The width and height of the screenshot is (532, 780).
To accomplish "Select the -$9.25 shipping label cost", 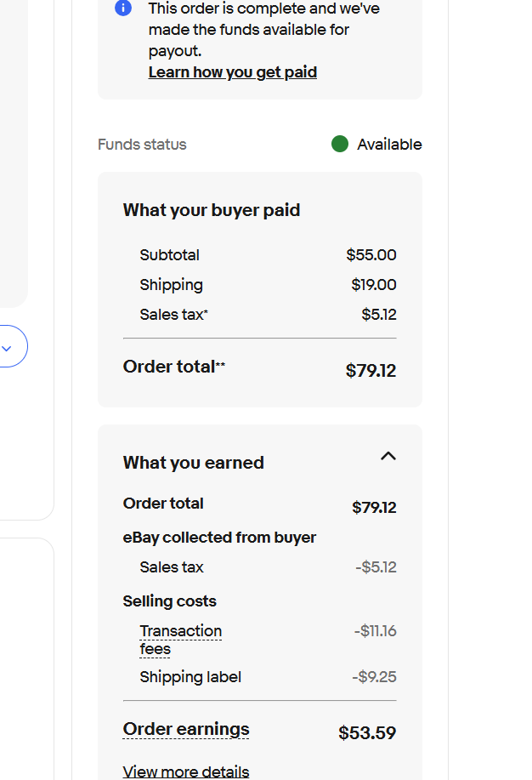I will 375,677.
